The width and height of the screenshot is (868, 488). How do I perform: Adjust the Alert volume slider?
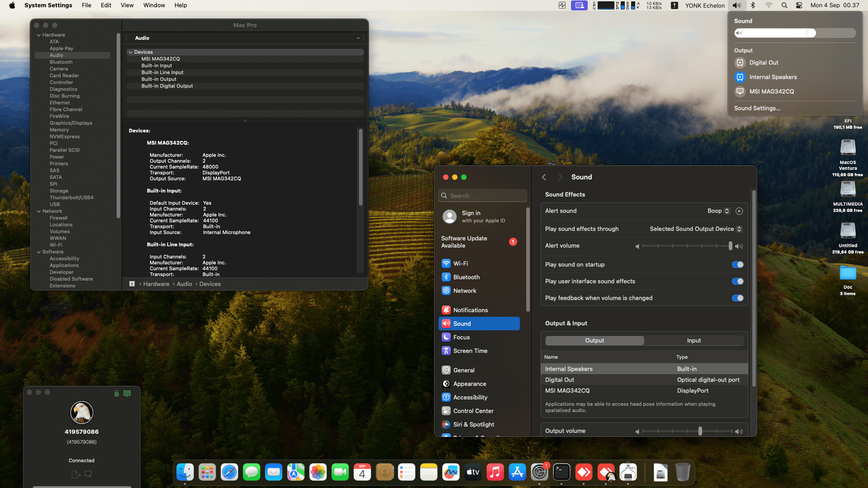(687, 246)
